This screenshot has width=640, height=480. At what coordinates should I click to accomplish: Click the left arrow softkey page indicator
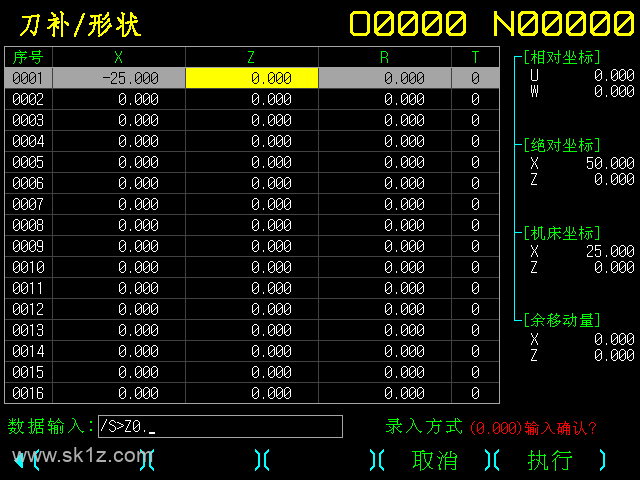[18, 460]
